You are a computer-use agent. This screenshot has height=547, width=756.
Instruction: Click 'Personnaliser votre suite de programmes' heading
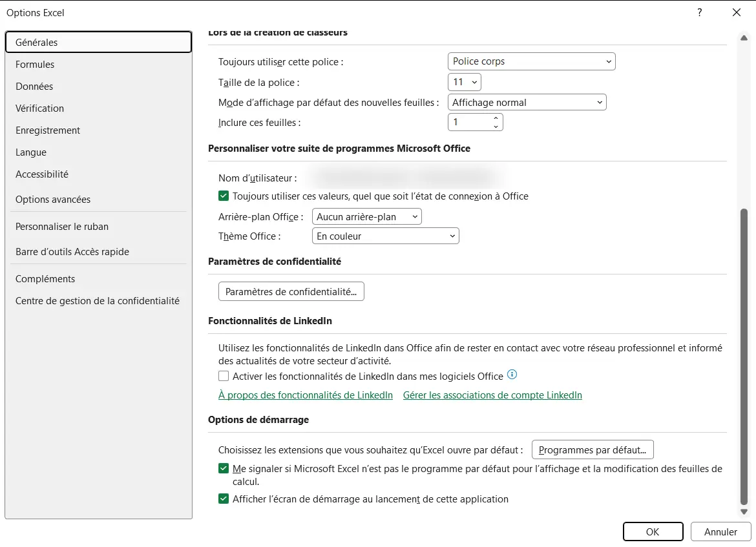pyautogui.click(x=339, y=149)
